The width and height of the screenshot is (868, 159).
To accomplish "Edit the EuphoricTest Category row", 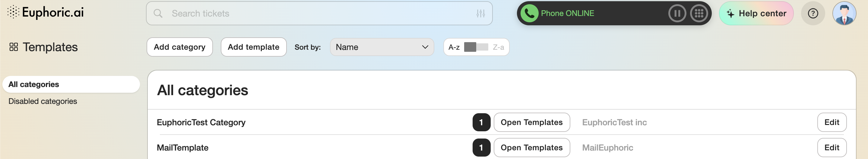I will [x=831, y=122].
